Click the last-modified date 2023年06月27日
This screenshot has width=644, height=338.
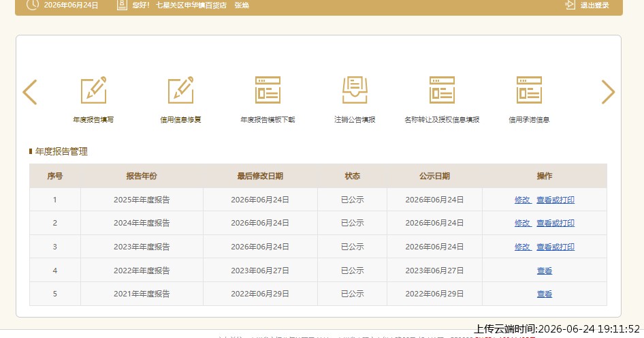[x=260, y=271]
